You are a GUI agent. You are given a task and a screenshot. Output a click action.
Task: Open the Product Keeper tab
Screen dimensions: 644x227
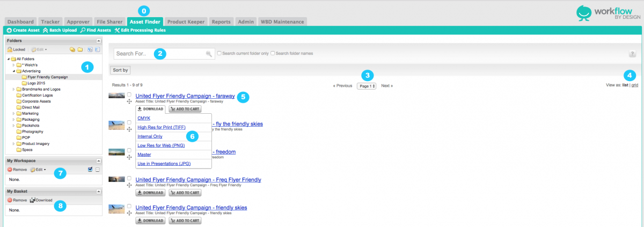(x=186, y=21)
